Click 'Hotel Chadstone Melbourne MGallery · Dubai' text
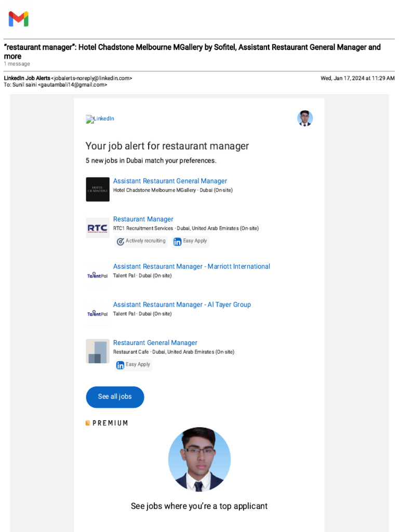 (173, 190)
